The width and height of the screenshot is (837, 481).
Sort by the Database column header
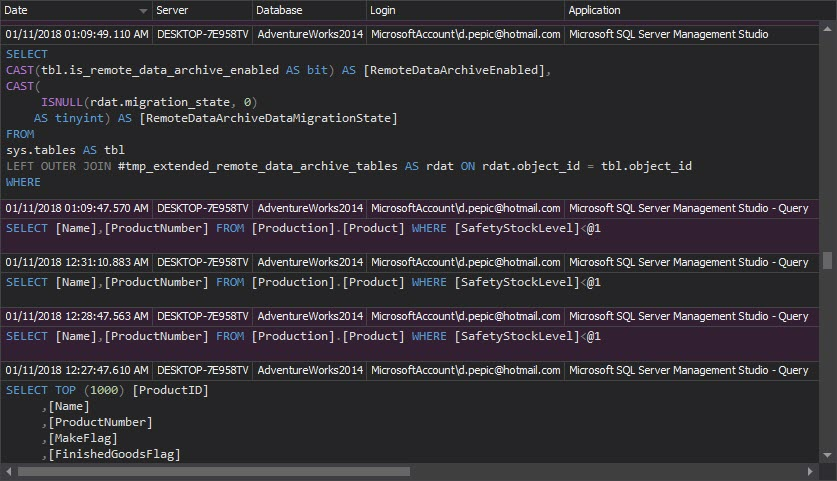[309, 10]
